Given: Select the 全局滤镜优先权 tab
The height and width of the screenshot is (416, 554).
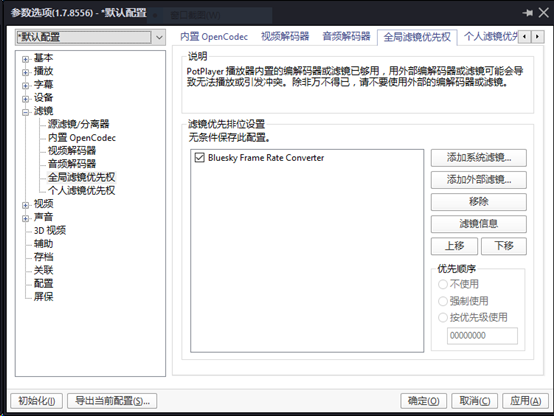Looking at the screenshot, I should (x=417, y=37).
